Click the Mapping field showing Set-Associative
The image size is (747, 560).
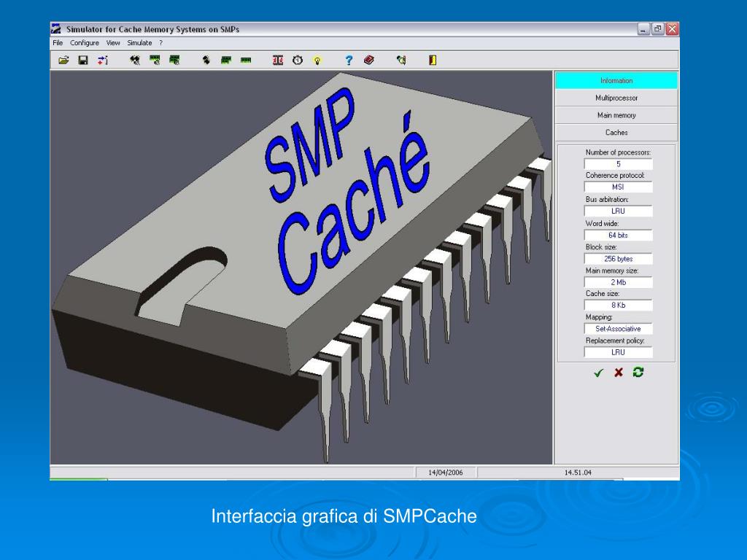tap(619, 329)
